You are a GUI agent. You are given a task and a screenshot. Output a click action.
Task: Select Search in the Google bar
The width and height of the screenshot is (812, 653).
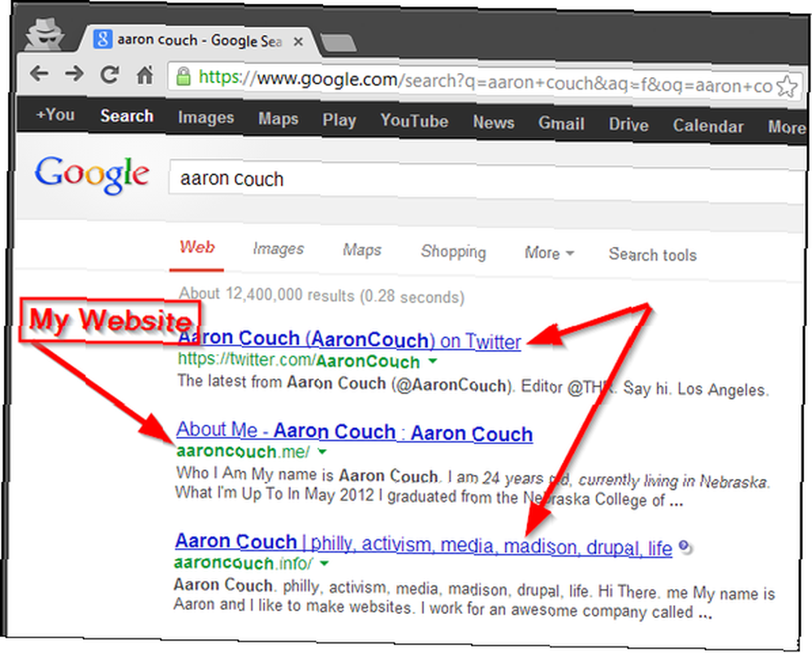tap(127, 116)
